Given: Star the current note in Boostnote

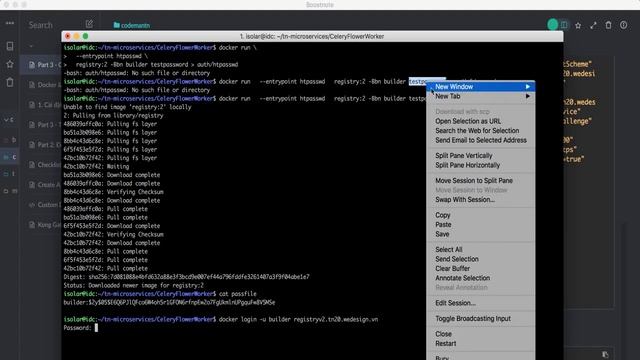Looking at the screenshot, I should 578,25.
